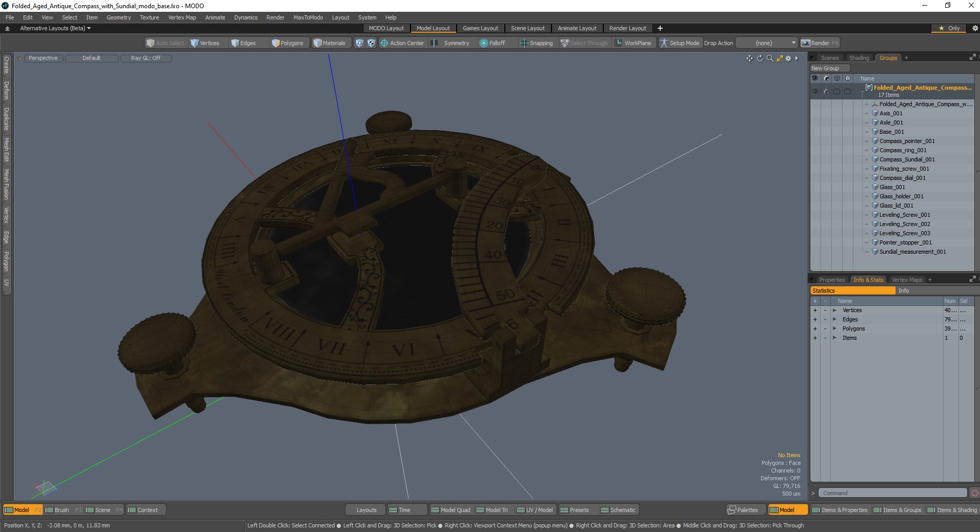
Task: Switch to the Games Layout tab
Action: point(480,28)
